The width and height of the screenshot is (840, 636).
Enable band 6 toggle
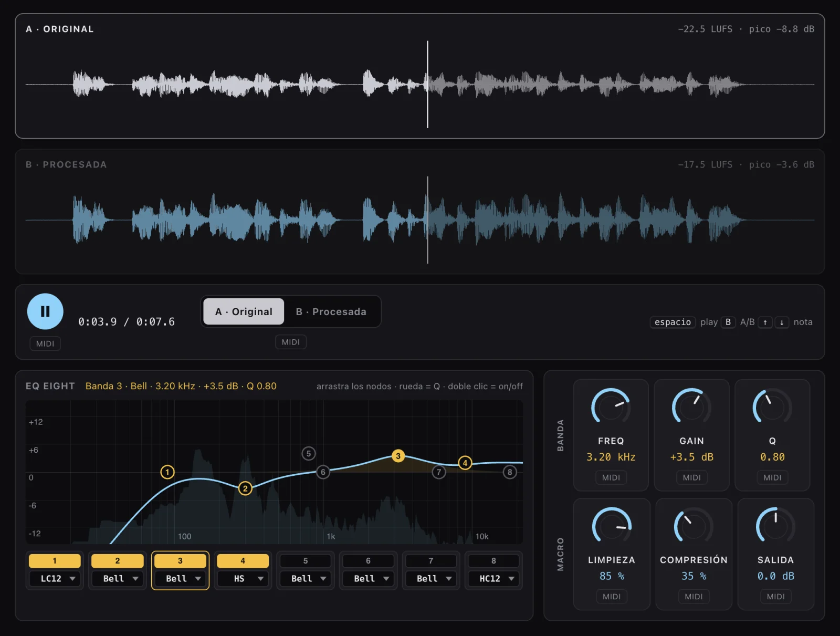(x=368, y=561)
